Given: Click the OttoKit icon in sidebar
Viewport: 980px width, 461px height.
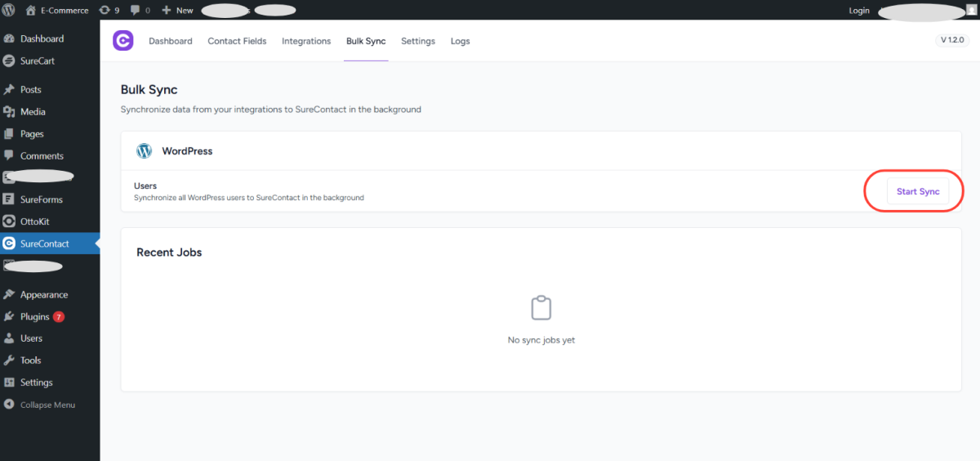Looking at the screenshot, I should pos(9,221).
